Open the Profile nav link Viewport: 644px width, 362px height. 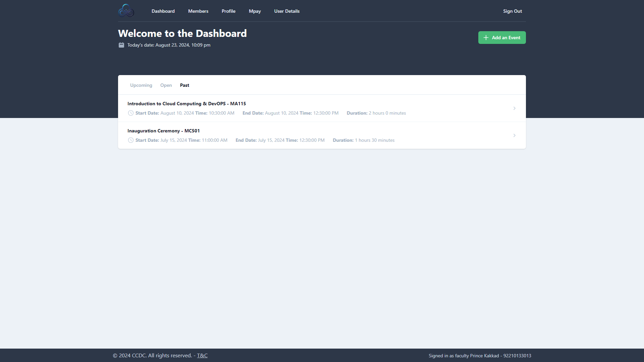click(x=228, y=11)
